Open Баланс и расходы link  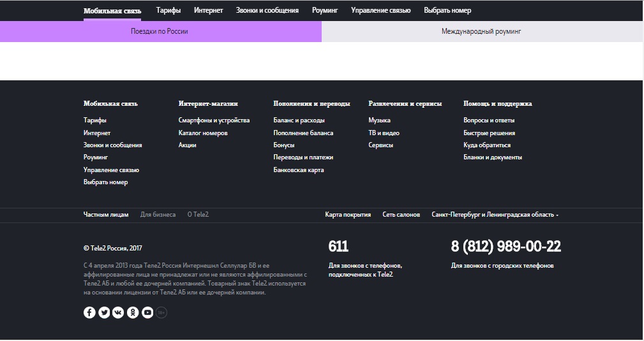coord(299,120)
